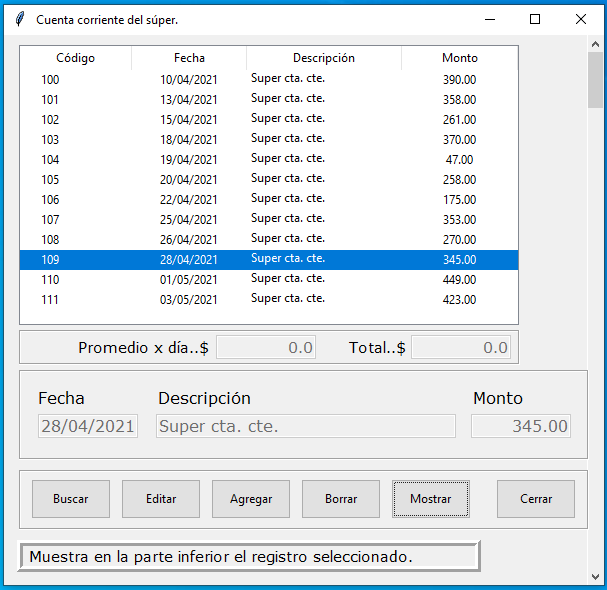Image resolution: width=607 pixels, height=590 pixels.
Task: Click the Buscar button
Action: [71, 499]
